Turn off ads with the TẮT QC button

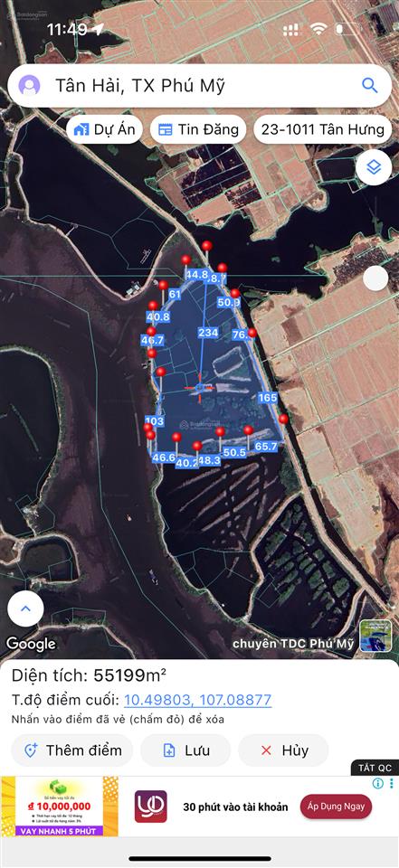(375, 768)
